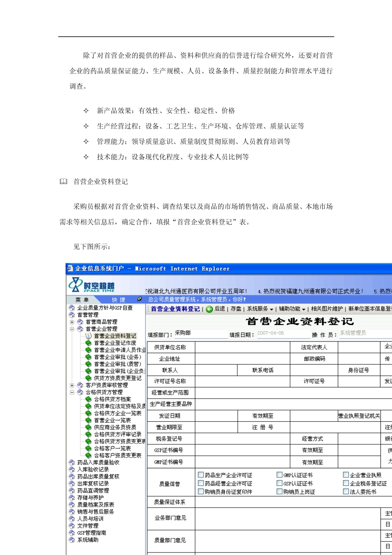
Task: Click the 企业地址 input cell
Action: (x=243, y=359)
